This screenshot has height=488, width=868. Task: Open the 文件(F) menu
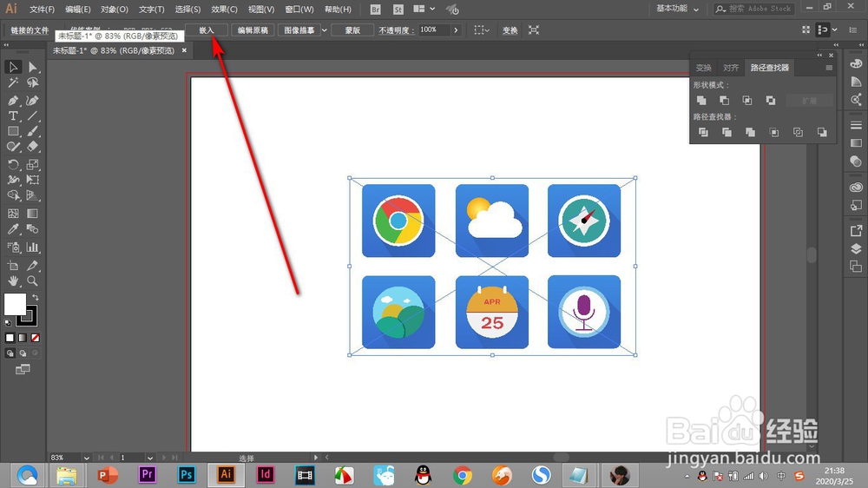[x=42, y=10]
